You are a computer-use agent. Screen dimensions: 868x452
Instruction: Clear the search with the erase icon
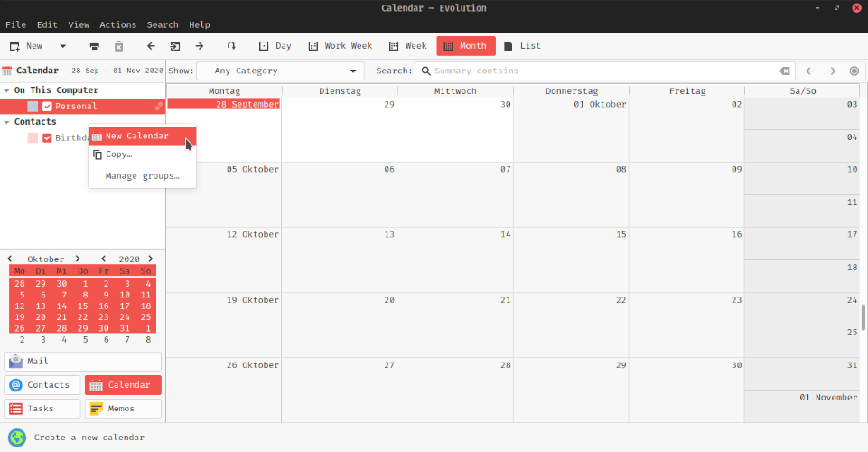(785, 71)
